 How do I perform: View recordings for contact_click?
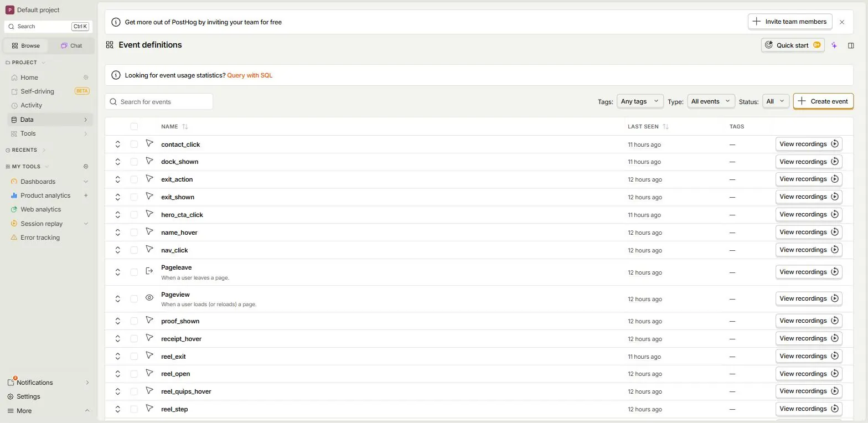point(809,144)
